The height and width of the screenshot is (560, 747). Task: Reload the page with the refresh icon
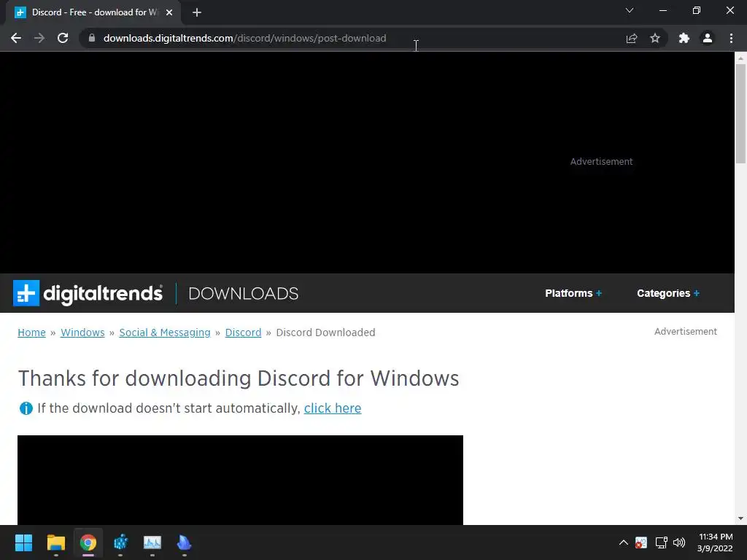(x=63, y=38)
